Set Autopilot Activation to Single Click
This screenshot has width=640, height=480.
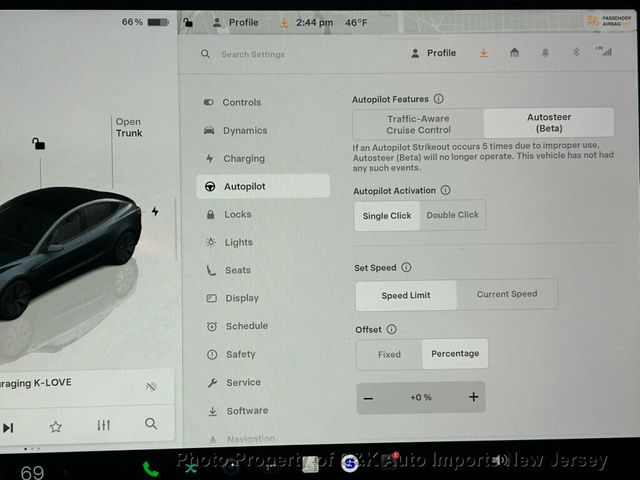coord(387,216)
